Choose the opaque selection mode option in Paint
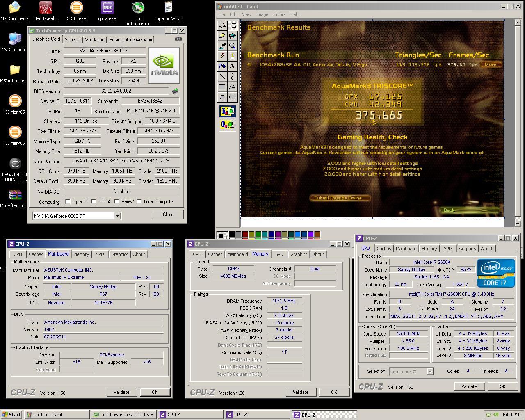Viewport: 525px width, 420px height. [x=228, y=112]
